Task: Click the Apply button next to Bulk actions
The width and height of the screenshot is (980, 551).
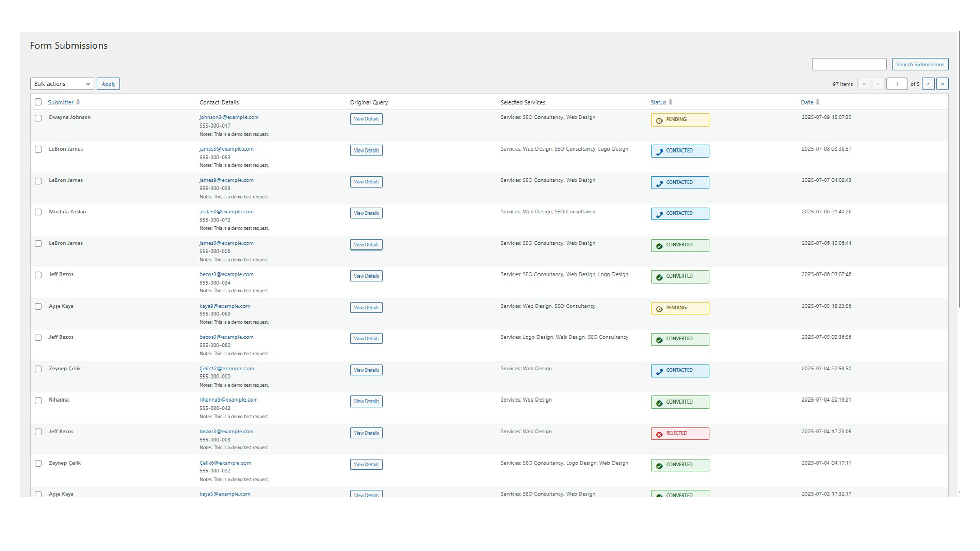Action: [108, 83]
